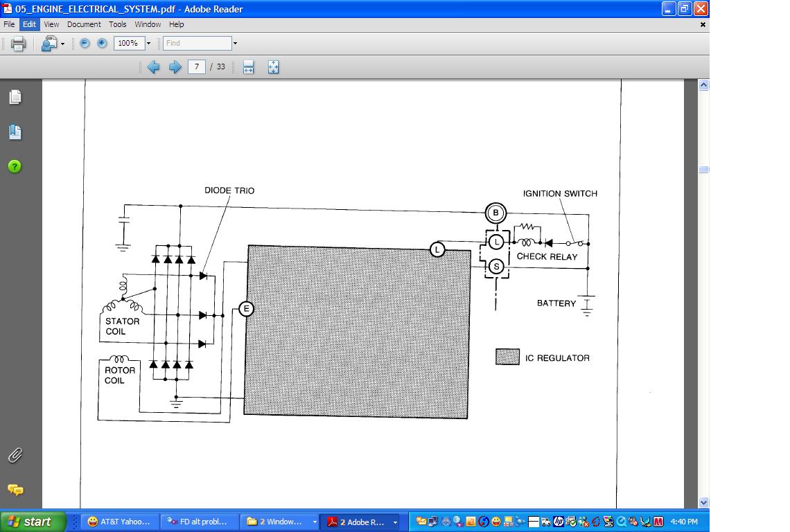Click the green Help icon in sidebar
This screenshot has width=790, height=532.
(15, 166)
